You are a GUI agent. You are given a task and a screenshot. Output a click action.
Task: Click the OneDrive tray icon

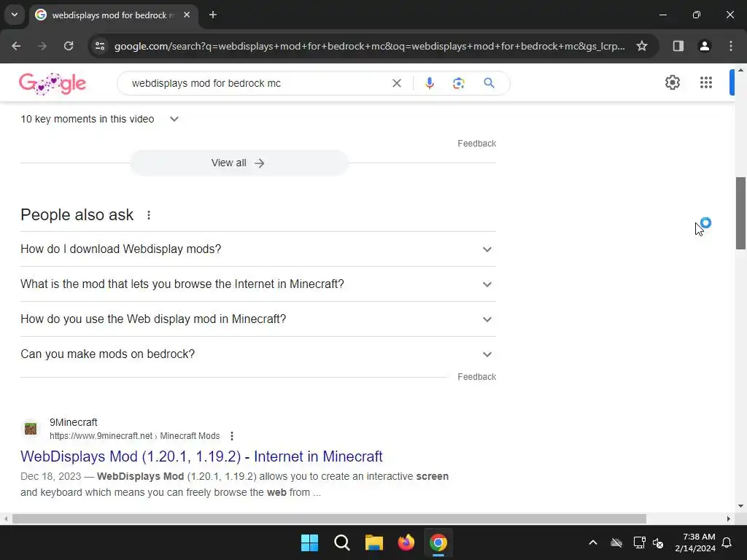616,542
